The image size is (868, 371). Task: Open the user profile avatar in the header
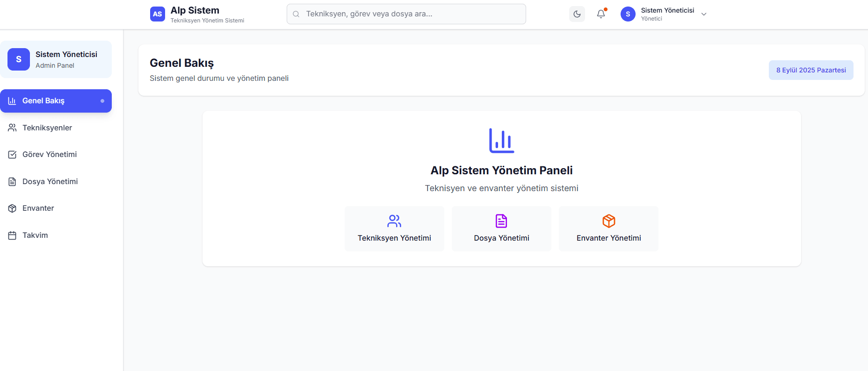628,14
